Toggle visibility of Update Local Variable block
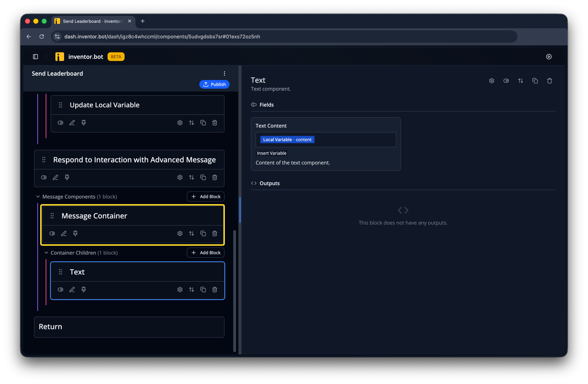This screenshot has width=588, height=384. pyautogui.click(x=60, y=123)
